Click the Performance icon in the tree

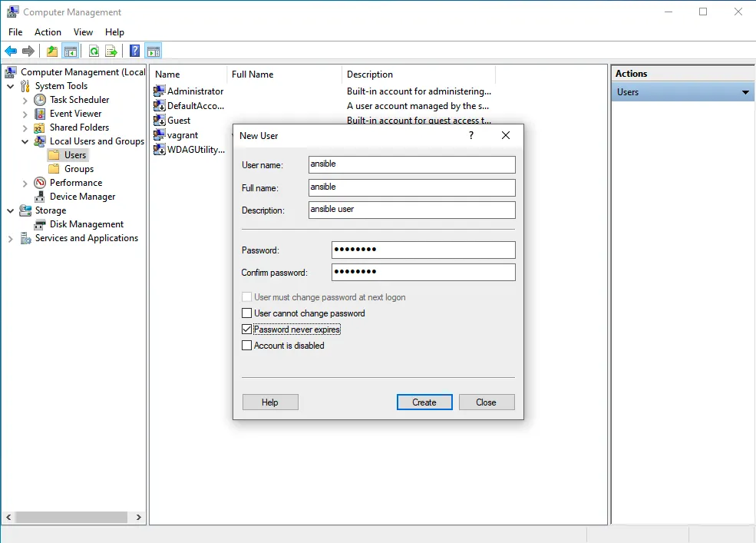(40, 183)
